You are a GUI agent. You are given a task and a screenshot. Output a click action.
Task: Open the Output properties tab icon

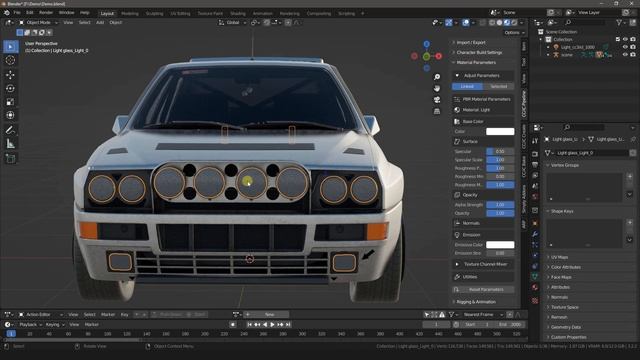click(x=535, y=164)
